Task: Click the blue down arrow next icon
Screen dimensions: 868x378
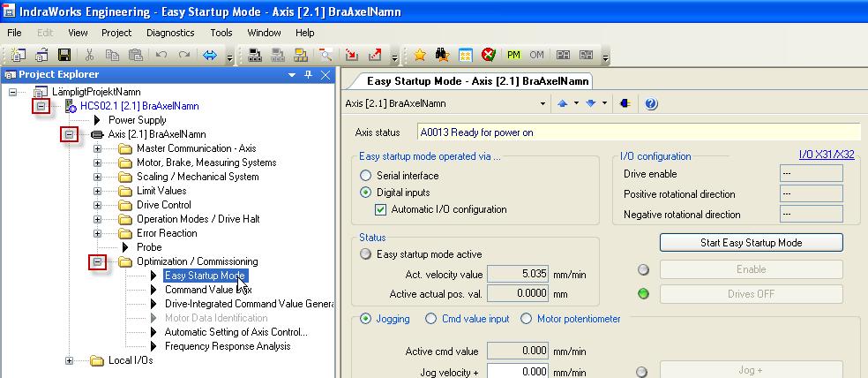Action: [x=591, y=103]
